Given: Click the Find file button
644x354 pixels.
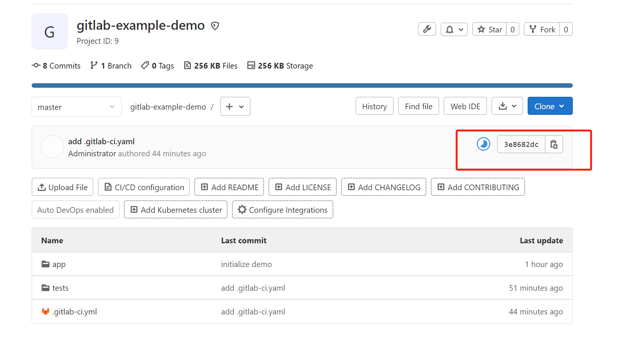Looking at the screenshot, I should (418, 106).
